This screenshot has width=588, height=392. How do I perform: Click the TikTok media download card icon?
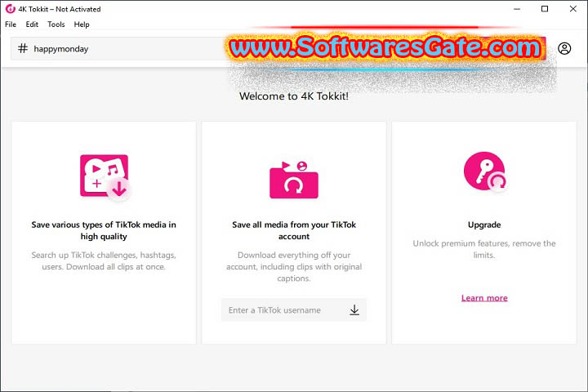point(105,176)
